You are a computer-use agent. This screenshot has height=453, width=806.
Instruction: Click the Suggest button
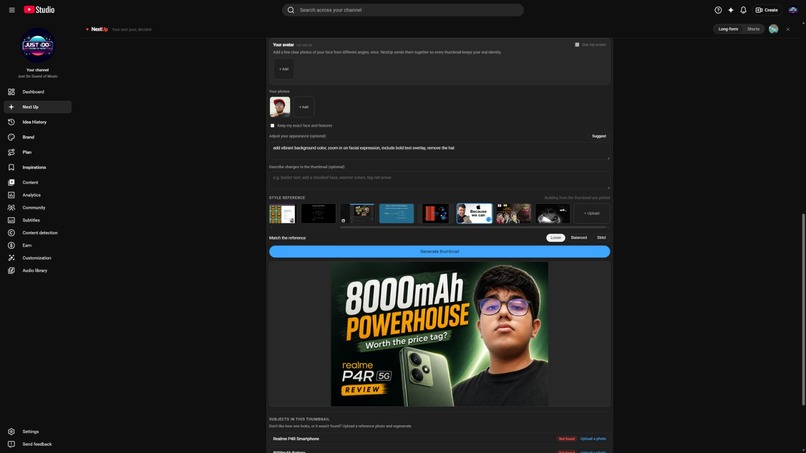pos(599,136)
